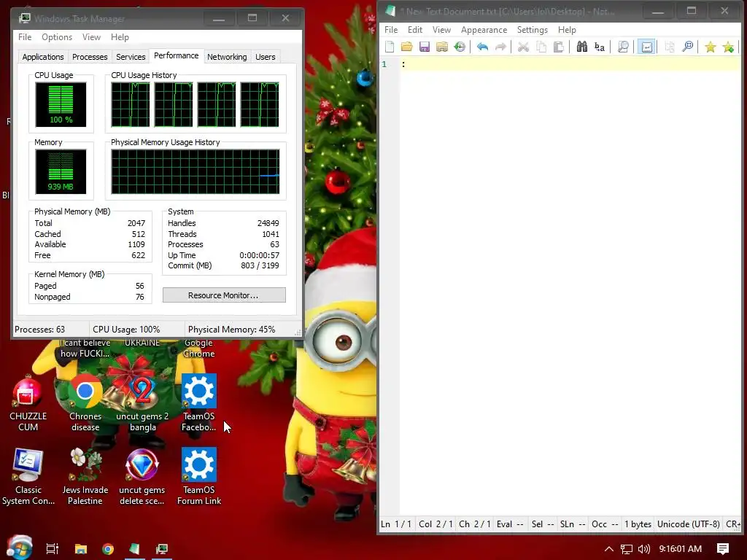The image size is (747, 560).
Task: Open Task Manager File menu
Action: (25, 37)
